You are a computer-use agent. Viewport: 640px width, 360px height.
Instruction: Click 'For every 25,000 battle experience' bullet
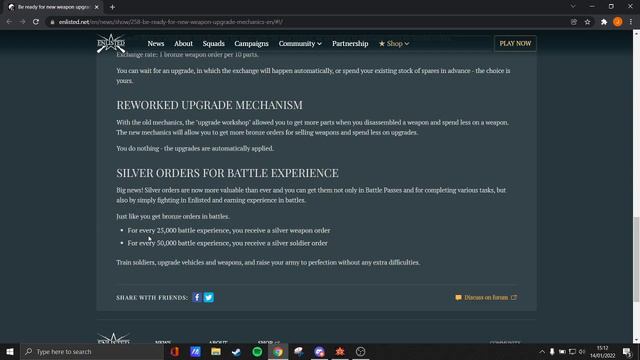pos(229,230)
